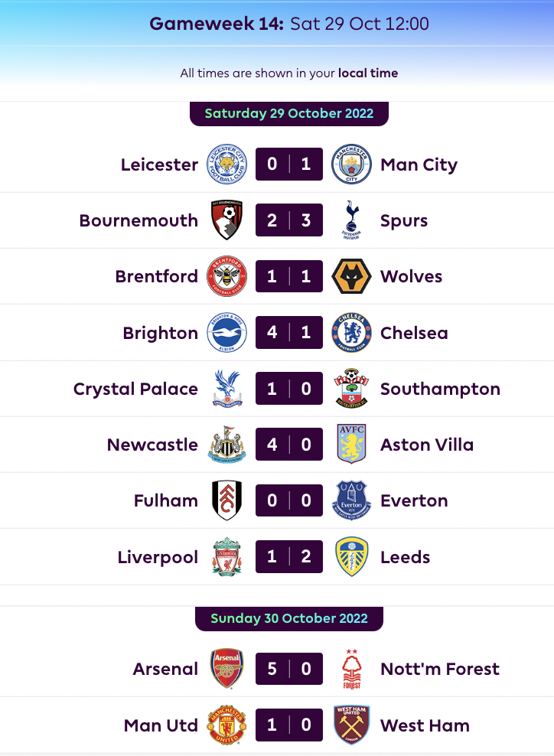Select the Man City badge icon
This screenshot has width=554, height=756.
pos(351,164)
